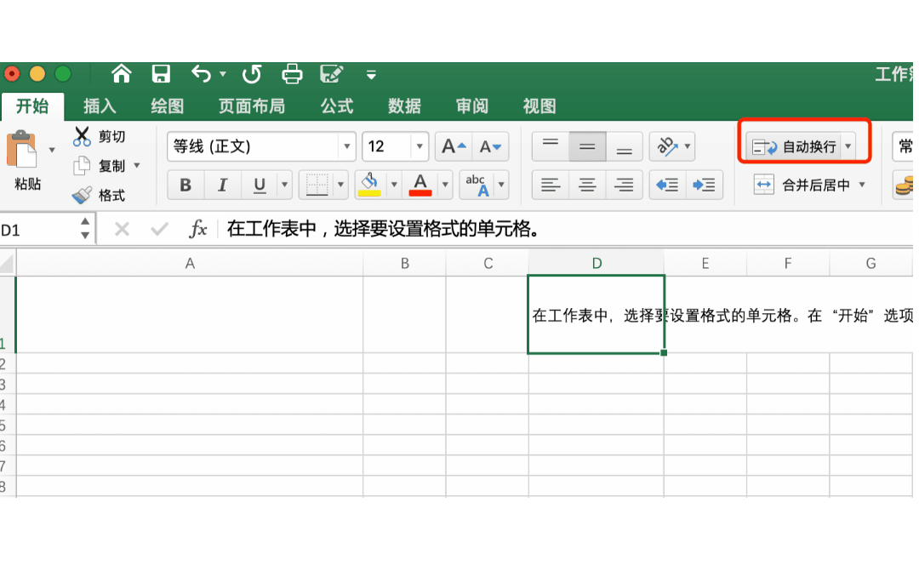The height and width of the screenshot is (588, 919).
Task: Center text horizontally
Action: [x=587, y=186]
